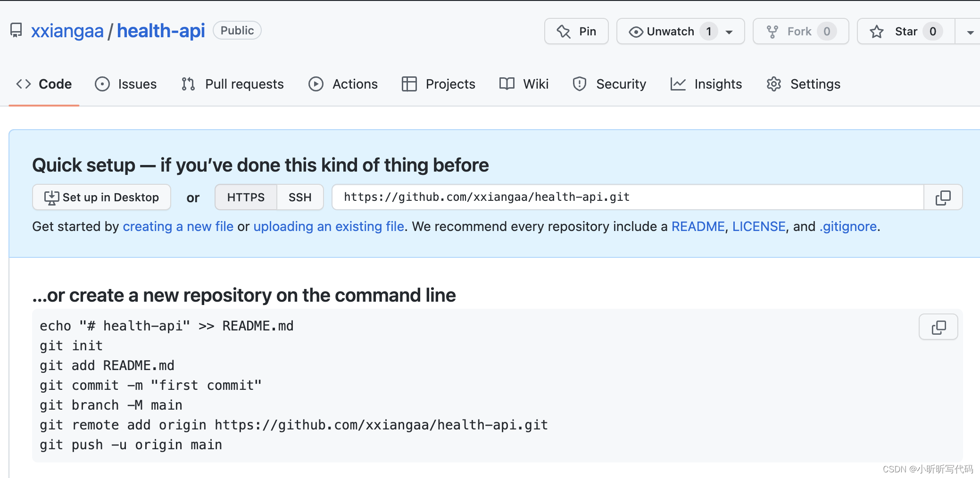This screenshot has height=478, width=980.
Task: Open the Security tab
Action: pos(609,84)
